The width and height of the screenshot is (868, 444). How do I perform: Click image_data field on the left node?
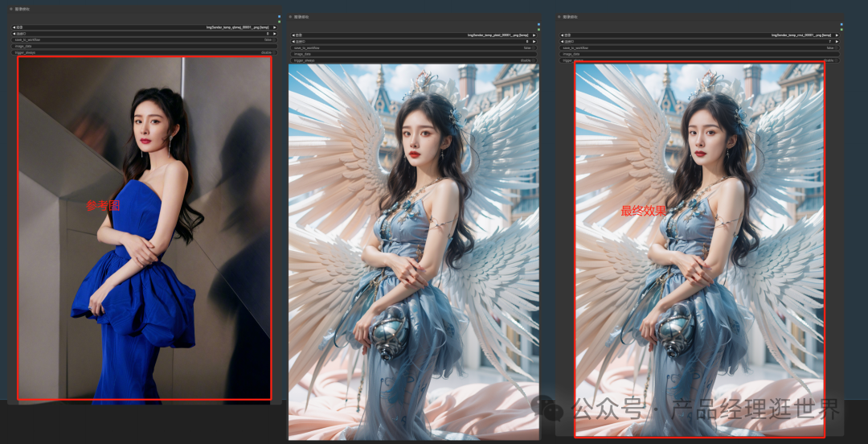coord(145,46)
